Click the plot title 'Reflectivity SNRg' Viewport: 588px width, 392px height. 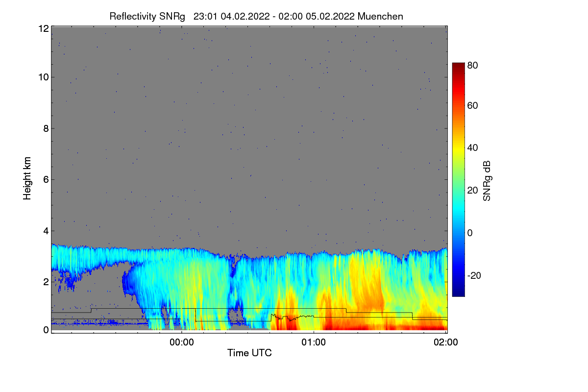click(x=147, y=16)
